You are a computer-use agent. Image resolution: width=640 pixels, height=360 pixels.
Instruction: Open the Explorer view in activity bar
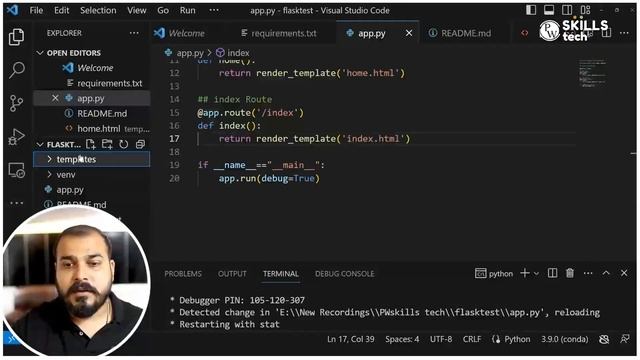coord(17,37)
